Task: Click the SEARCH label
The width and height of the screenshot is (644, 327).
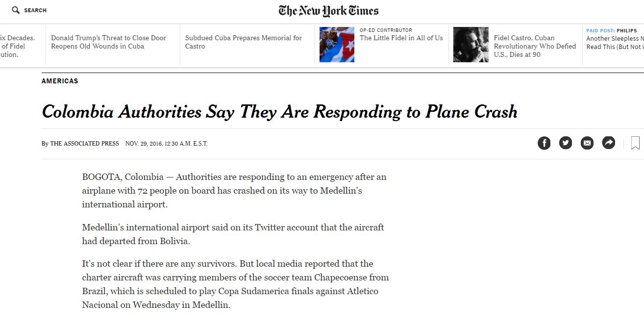Action: point(35,10)
